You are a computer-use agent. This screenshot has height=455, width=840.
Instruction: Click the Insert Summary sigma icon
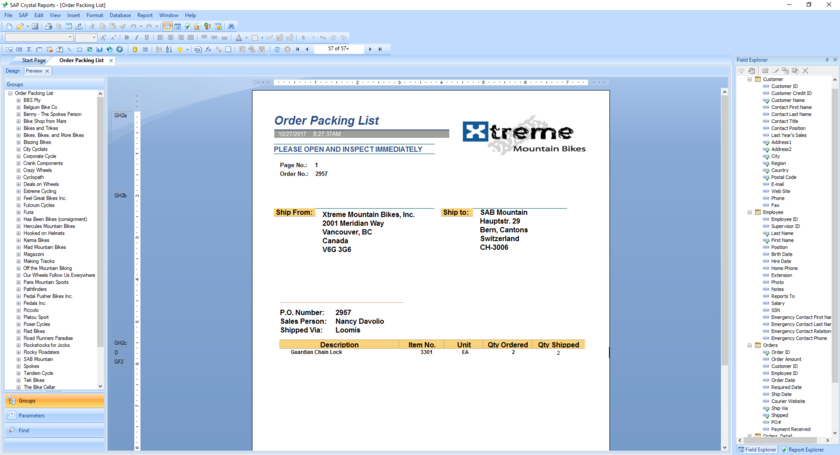click(29, 49)
